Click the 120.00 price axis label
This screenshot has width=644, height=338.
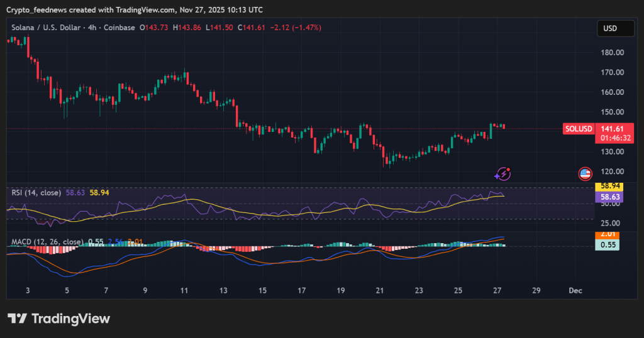(x=613, y=172)
